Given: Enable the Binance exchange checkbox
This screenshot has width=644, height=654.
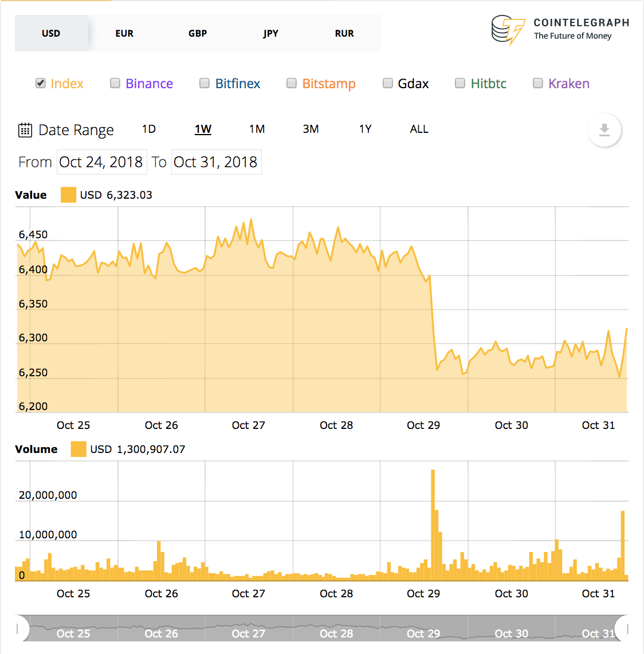Looking at the screenshot, I should coord(115,83).
